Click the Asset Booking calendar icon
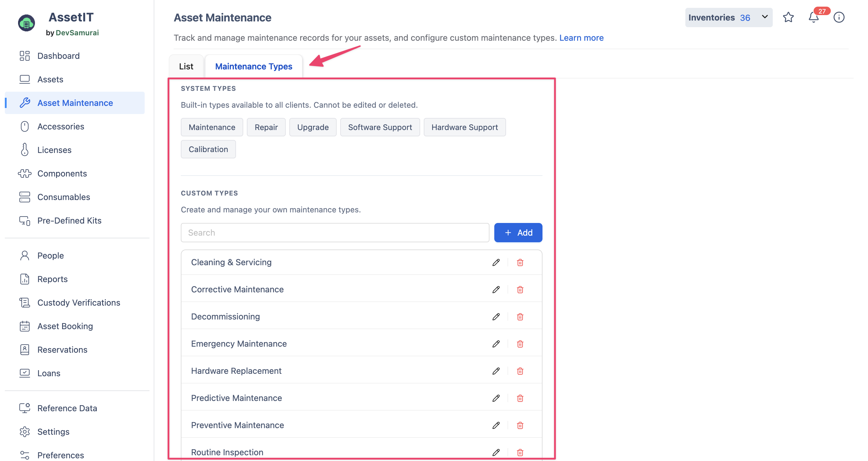Screen dimensions: 868x461 (x=25, y=326)
